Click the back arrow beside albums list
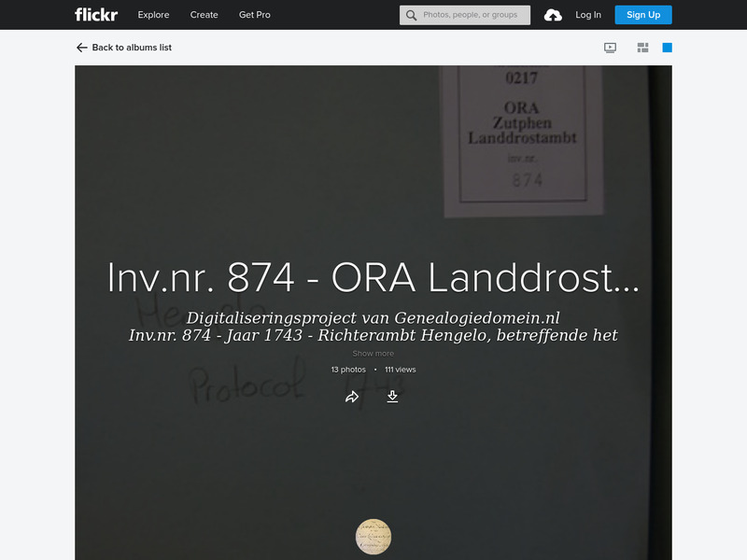Screen dimensions: 747x560 [79, 46]
